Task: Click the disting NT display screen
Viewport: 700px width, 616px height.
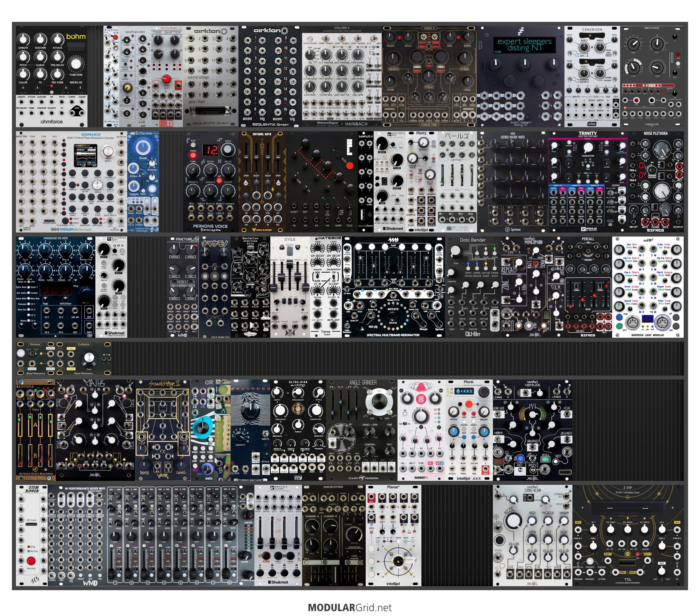Action: click(x=524, y=45)
